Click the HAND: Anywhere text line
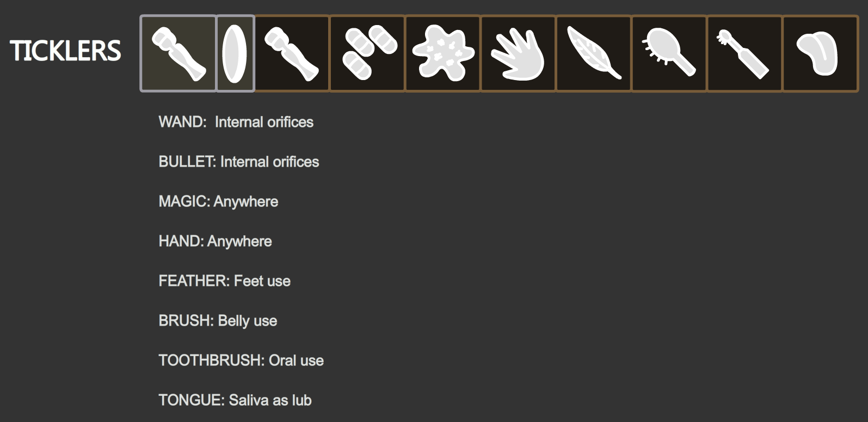Screen dimensions: 868x422 [x=215, y=241]
